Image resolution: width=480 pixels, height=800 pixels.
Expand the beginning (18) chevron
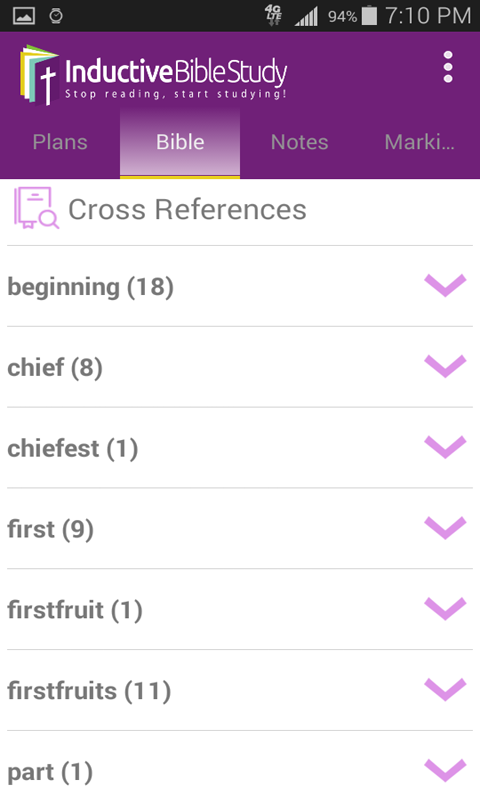pyautogui.click(x=445, y=285)
